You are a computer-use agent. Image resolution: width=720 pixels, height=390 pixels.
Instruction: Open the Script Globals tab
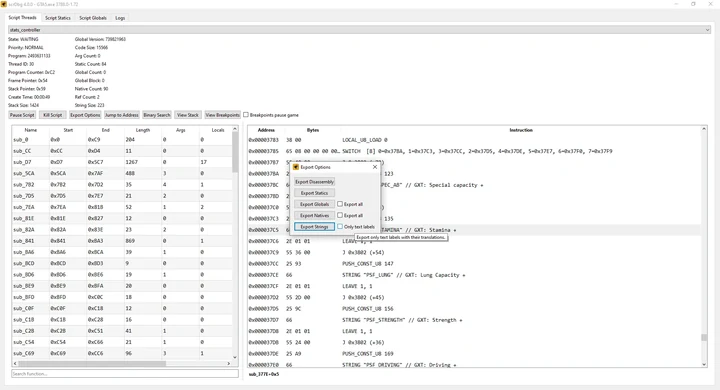[93, 18]
